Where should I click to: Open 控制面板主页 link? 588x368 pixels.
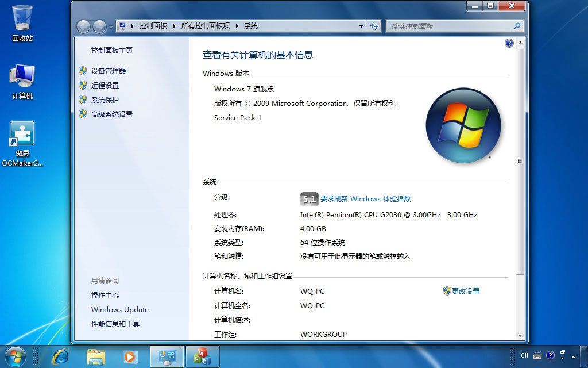pyautogui.click(x=112, y=51)
